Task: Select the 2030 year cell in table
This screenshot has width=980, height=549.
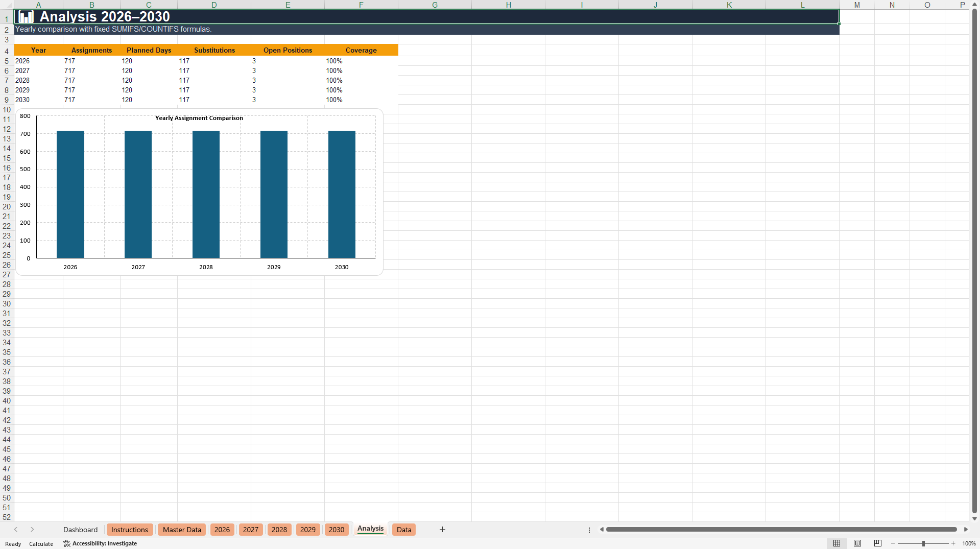Action: [38, 100]
